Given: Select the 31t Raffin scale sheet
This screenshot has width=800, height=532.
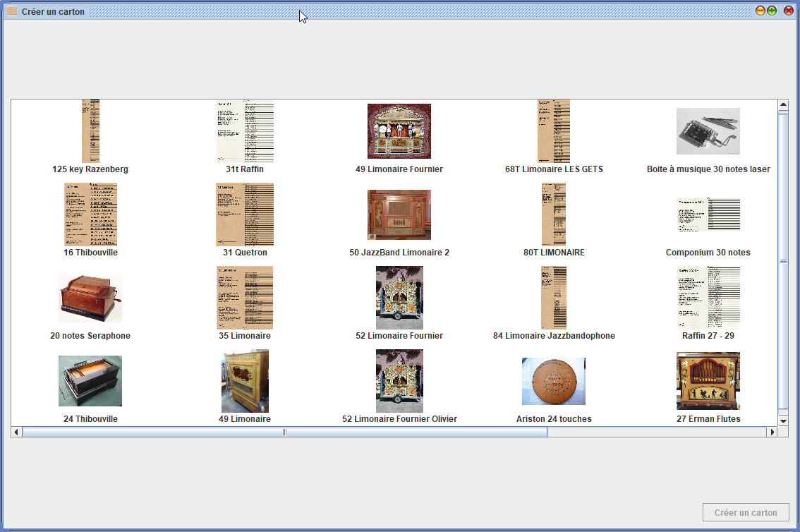Looking at the screenshot, I should coord(245,131).
